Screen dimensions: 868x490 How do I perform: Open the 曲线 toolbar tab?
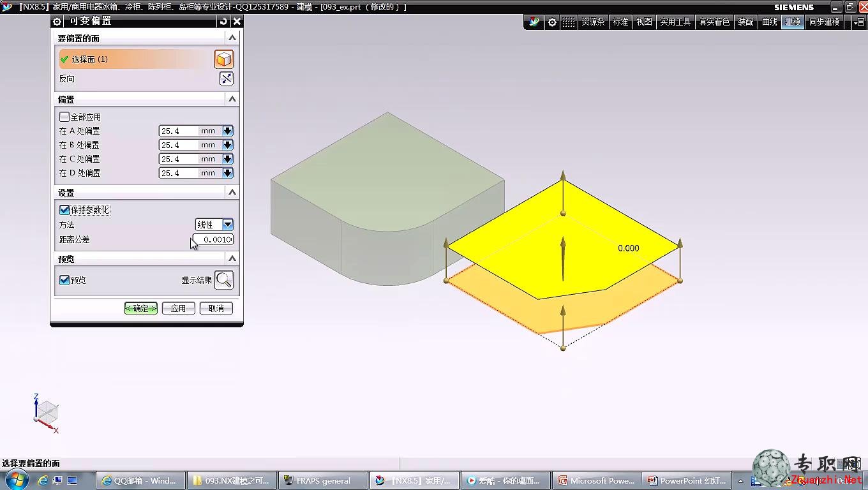pyautogui.click(x=770, y=22)
